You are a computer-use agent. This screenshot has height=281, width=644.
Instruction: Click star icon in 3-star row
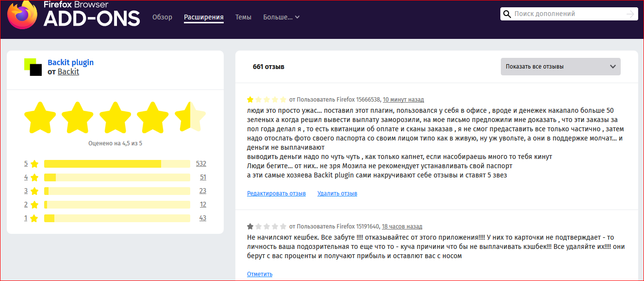click(x=34, y=191)
